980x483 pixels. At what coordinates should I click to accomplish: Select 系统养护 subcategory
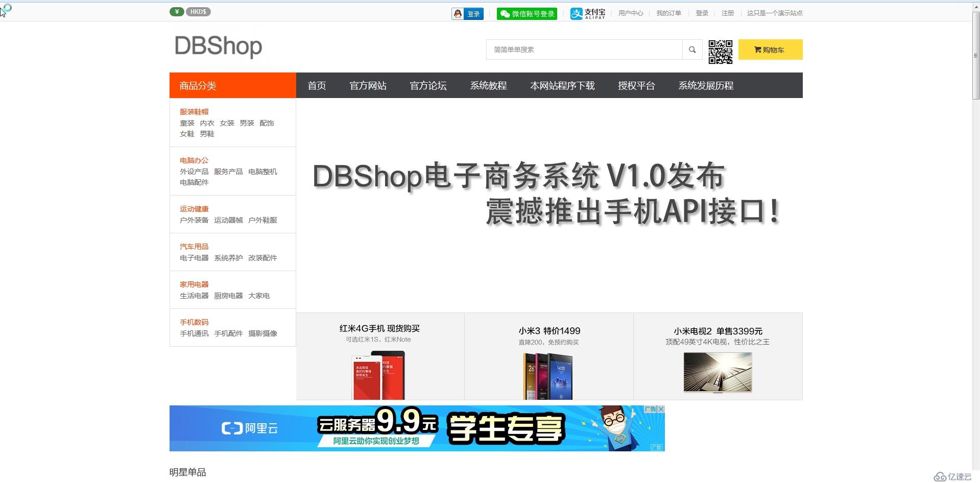tap(228, 258)
